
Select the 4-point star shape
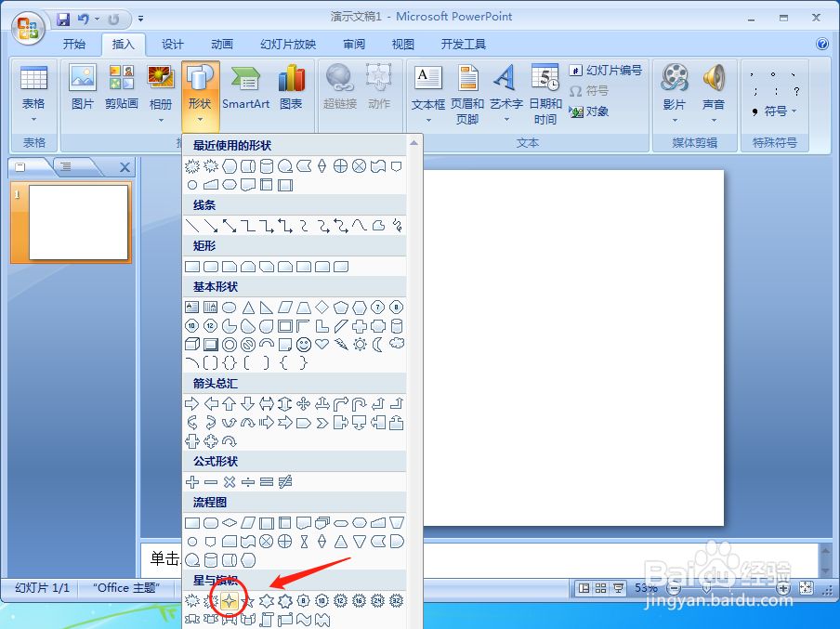tap(230, 600)
